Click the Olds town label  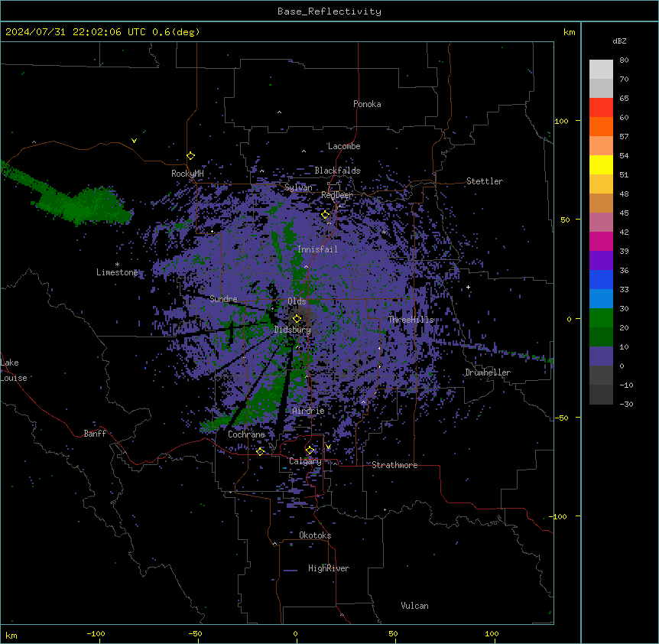[x=297, y=301]
